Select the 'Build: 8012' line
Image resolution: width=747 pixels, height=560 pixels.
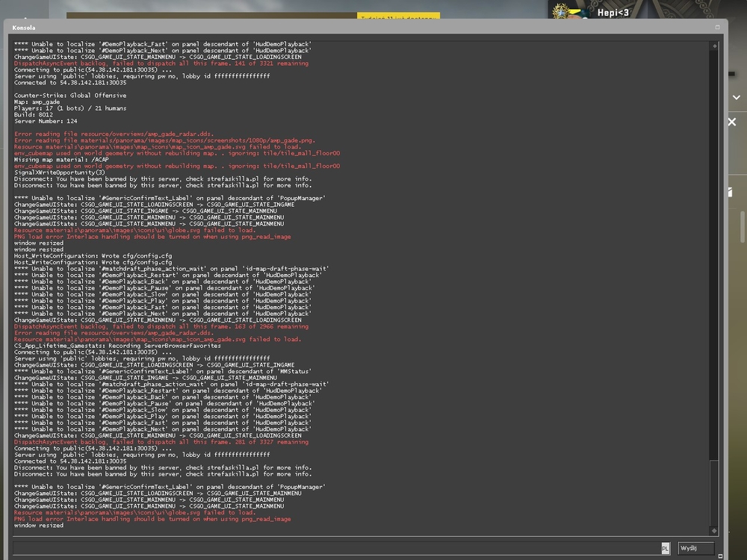[34, 114]
